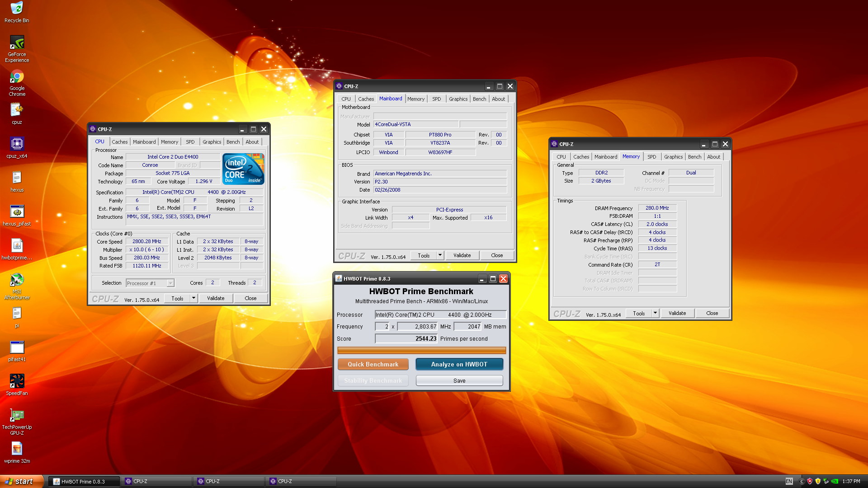Open CPU tab in Memory window

coord(561,157)
